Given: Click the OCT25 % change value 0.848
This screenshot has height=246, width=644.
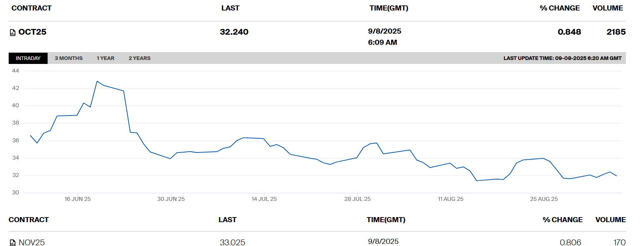Looking at the screenshot, I should pyautogui.click(x=569, y=32).
